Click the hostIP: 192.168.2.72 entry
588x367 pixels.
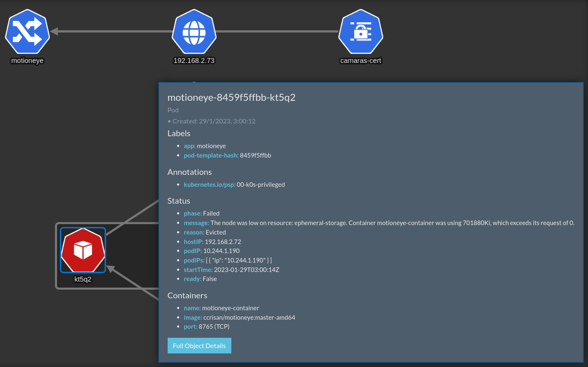(212, 242)
